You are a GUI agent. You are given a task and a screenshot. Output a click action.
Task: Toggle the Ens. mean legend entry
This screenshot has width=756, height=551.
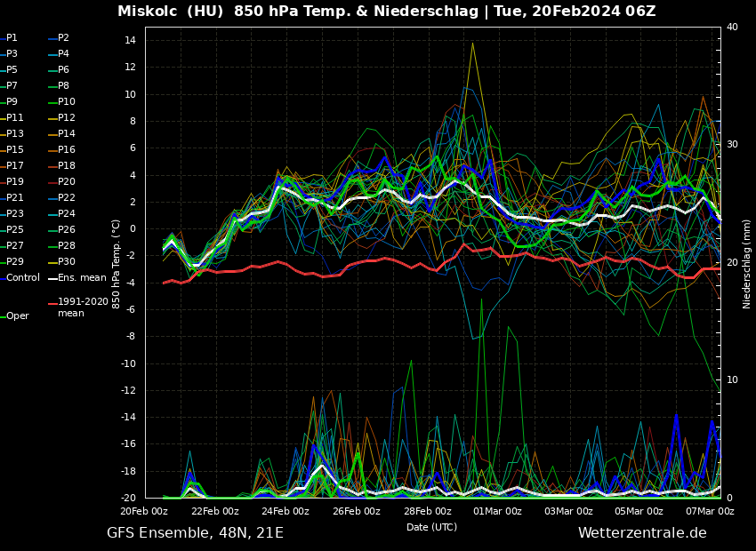(81, 278)
